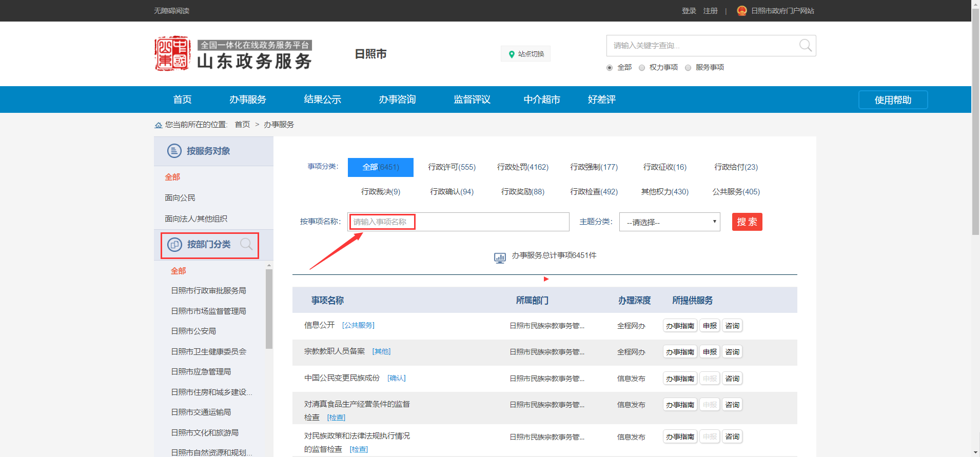Select the 服务事项 radio button
This screenshot has width=980, height=457.
[688, 68]
